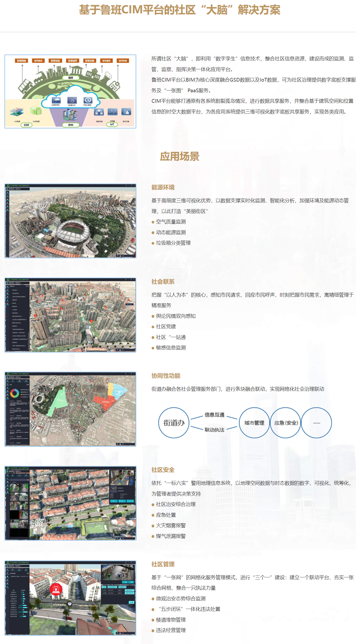The image size is (356, 644).
Task: Click the green IoT pill label
Action: [112, 124]
